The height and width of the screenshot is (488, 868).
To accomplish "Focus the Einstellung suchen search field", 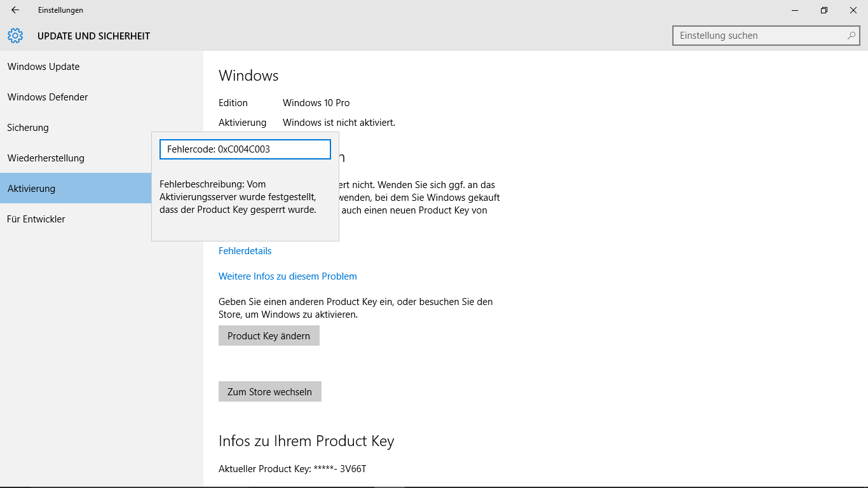I will point(766,36).
